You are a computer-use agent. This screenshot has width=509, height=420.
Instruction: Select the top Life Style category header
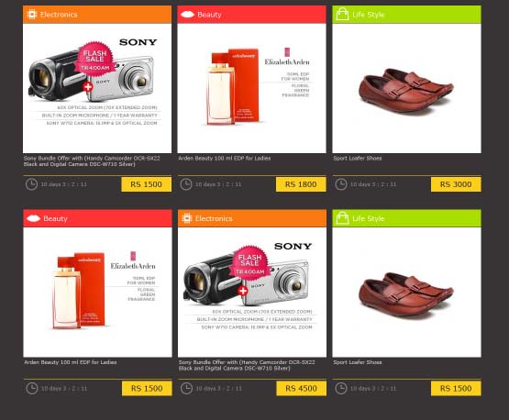406,15
